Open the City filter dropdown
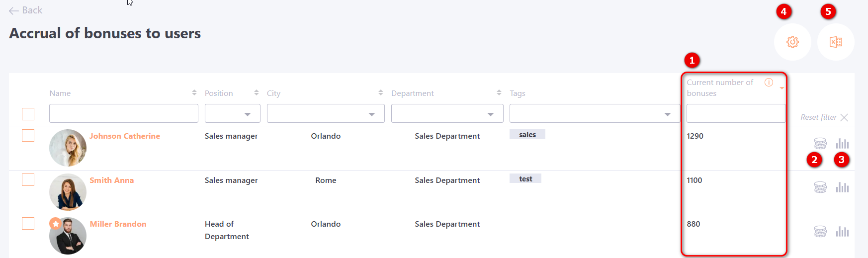This screenshot has height=258, width=868. coord(326,114)
